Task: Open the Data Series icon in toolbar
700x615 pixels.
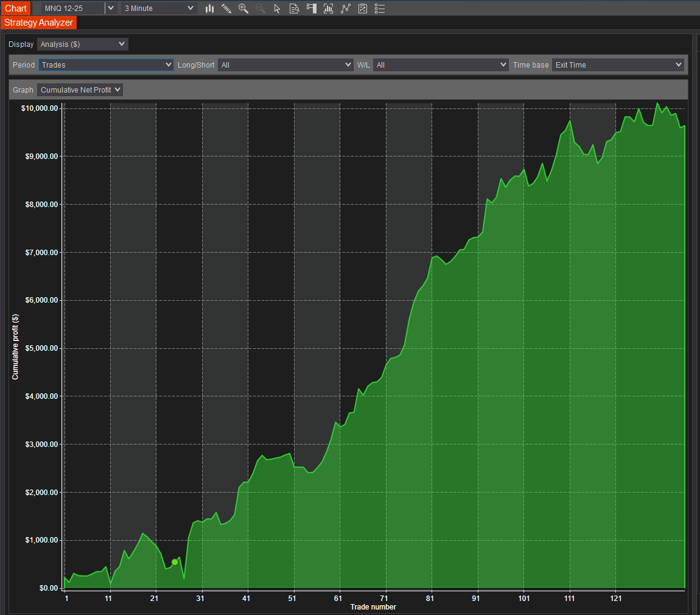Action: [x=329, y=9]
